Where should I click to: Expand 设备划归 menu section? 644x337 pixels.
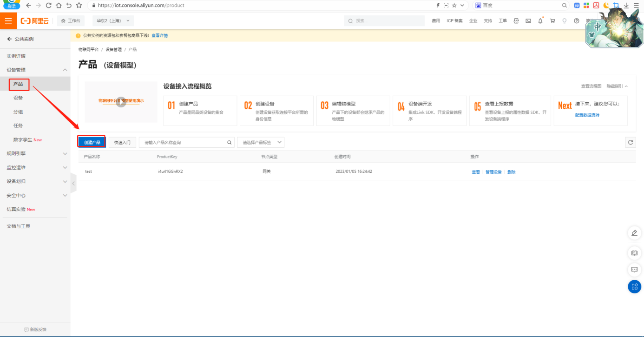(65, 181)
